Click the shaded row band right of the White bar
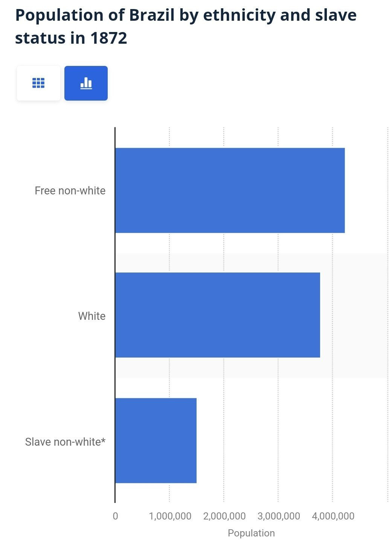Image resolution: width=392 pixels, height=547 pixels. tap(353, 315)
